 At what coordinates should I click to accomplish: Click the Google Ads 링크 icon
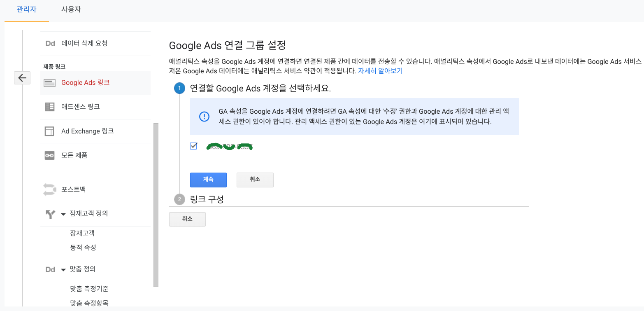pyautogui.click(x=50, y=83)
